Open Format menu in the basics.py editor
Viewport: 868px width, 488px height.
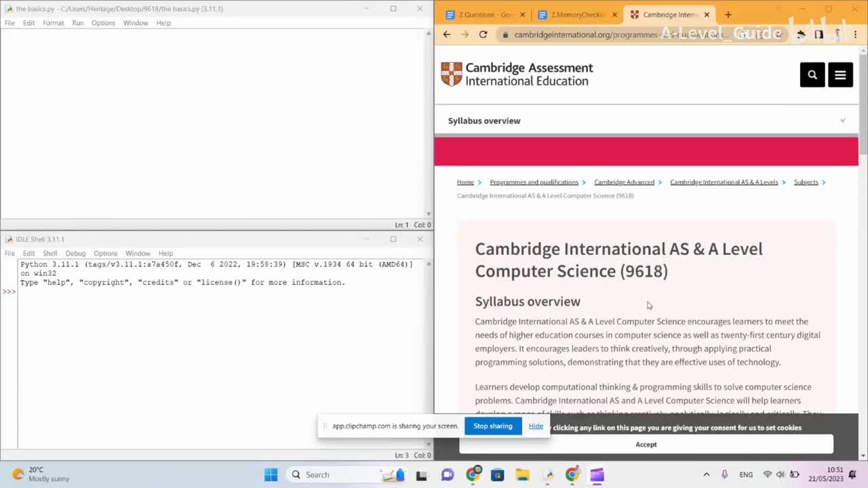tap(53, 23)
